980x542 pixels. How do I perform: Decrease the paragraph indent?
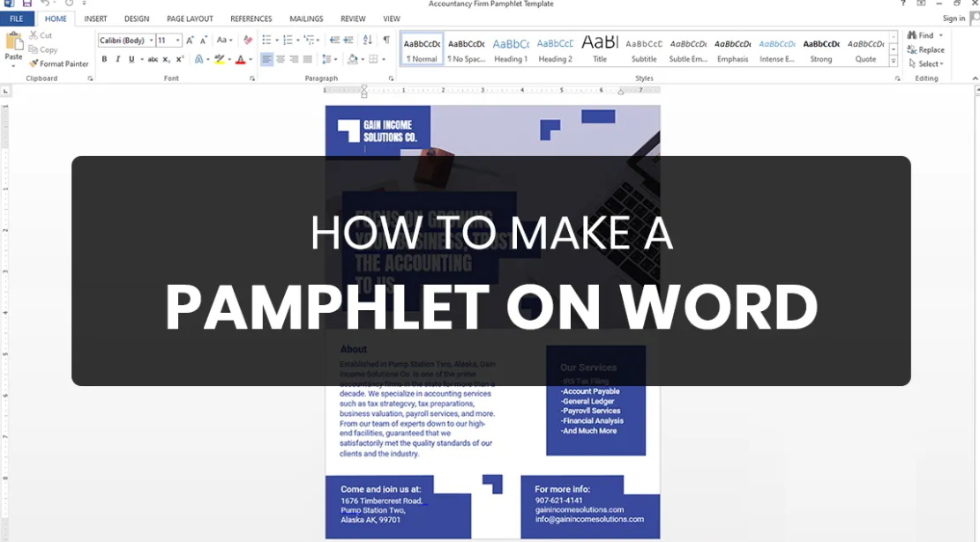coord(334,41)
